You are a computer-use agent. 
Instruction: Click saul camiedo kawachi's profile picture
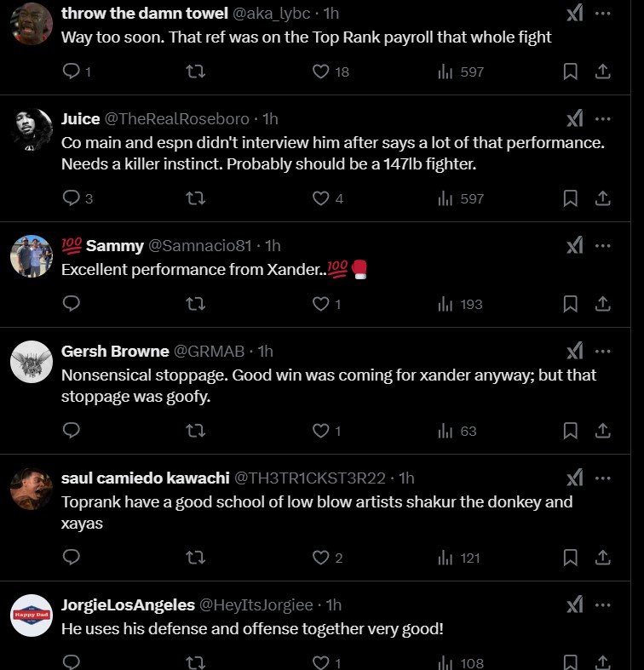tap(32, 489)
